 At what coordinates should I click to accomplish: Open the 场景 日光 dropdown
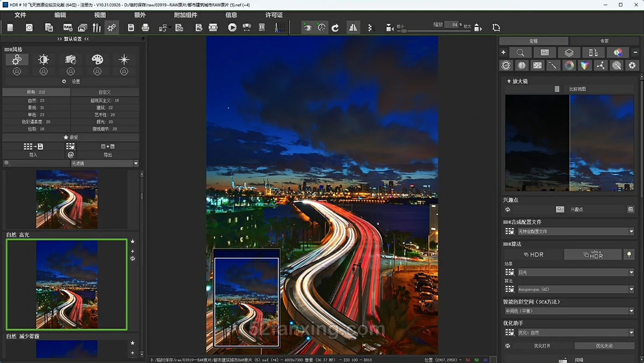[576, 273]
